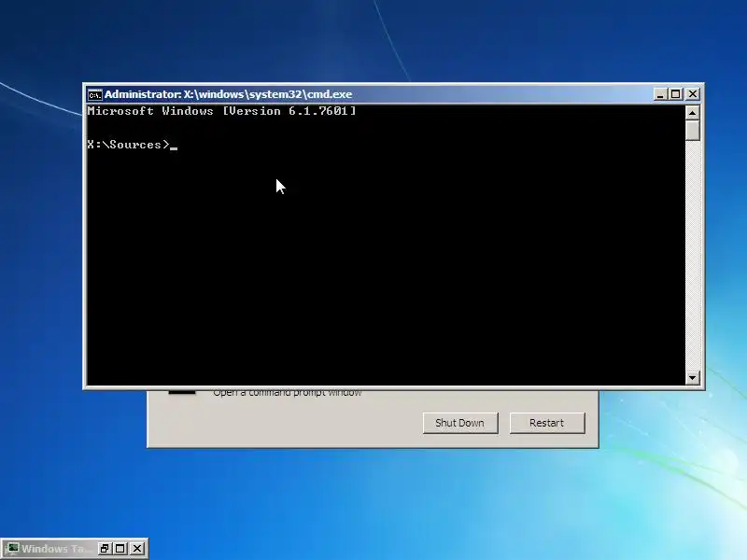This screenshot has width=747, height=560.
Task: Maximize the Administrator cmd.exe window
Action: [675, 94]
